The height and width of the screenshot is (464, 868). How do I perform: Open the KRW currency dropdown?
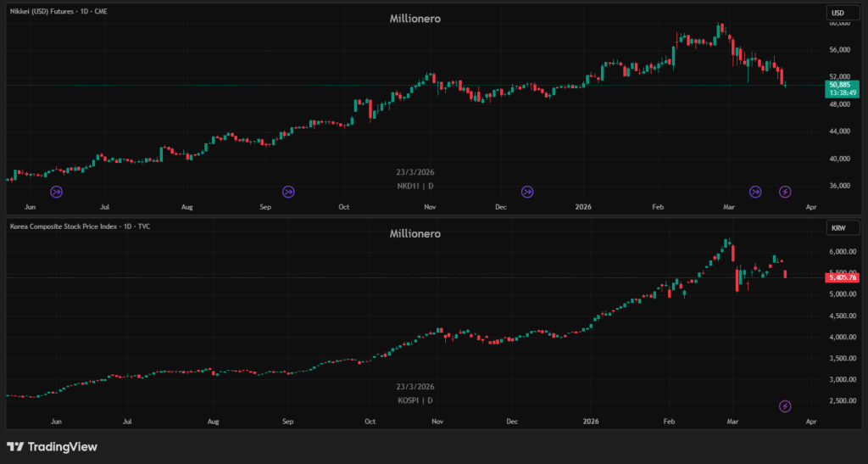coord(837,227)
